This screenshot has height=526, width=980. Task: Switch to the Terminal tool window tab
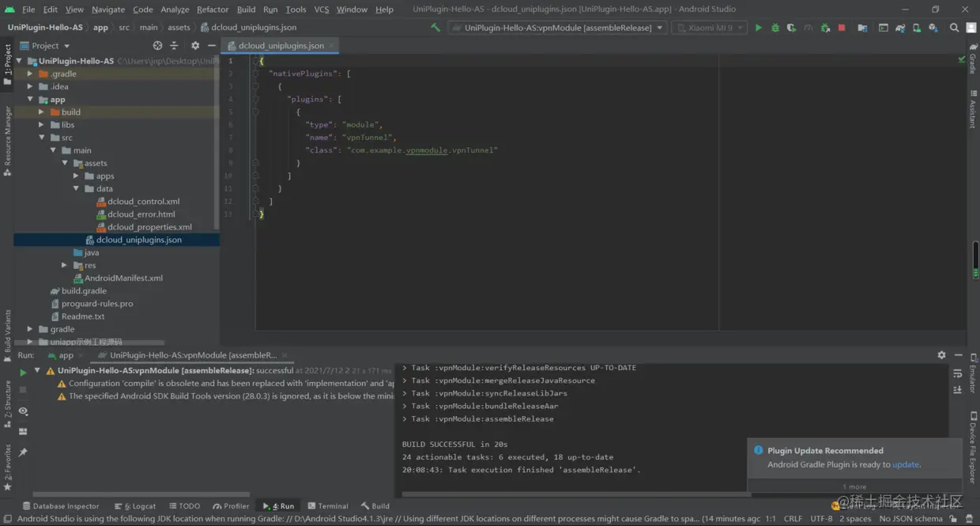[327, 506]
